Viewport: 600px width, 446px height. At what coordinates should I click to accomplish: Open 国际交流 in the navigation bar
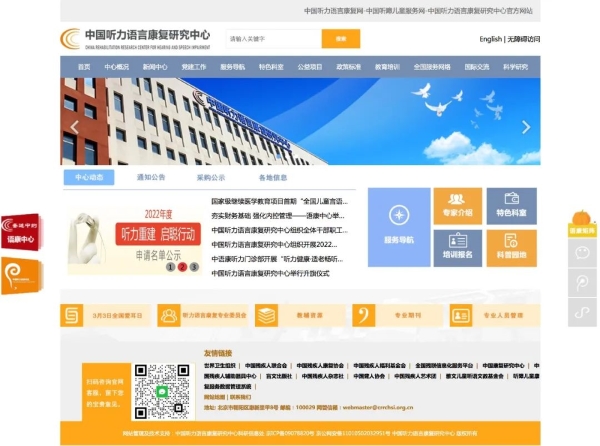click(476, 67)
